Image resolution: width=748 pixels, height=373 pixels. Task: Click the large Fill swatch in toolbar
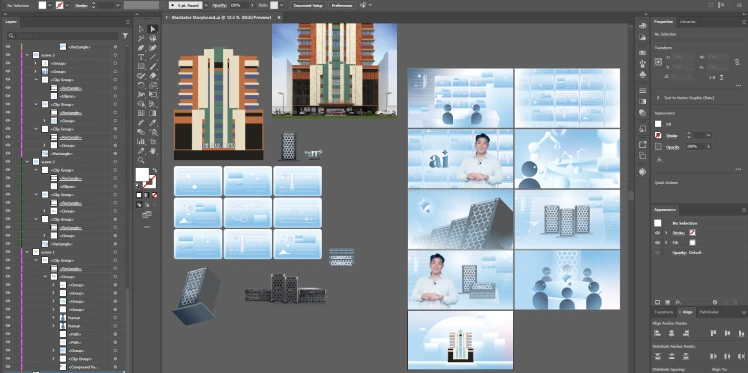(142, 175)
